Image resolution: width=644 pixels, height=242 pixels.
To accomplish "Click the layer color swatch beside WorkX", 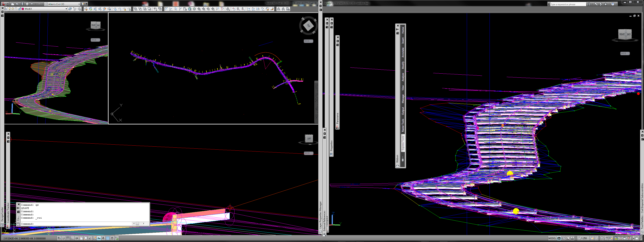I will (x=23, y=9).
